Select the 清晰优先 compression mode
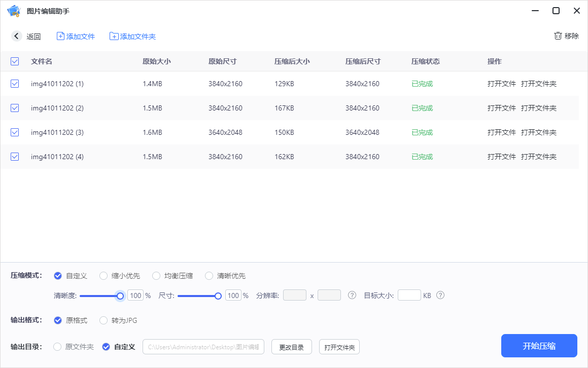This screenshot has width=588, height=368. point(209,276)
